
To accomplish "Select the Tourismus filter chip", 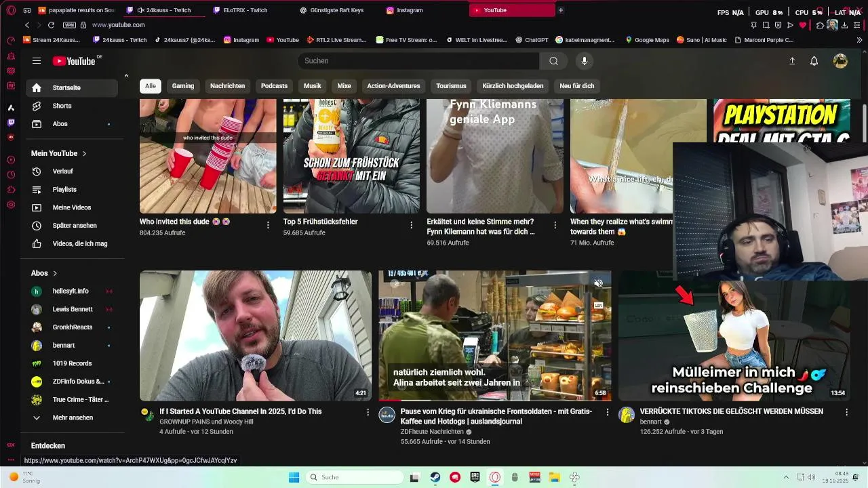I will 451,86.
